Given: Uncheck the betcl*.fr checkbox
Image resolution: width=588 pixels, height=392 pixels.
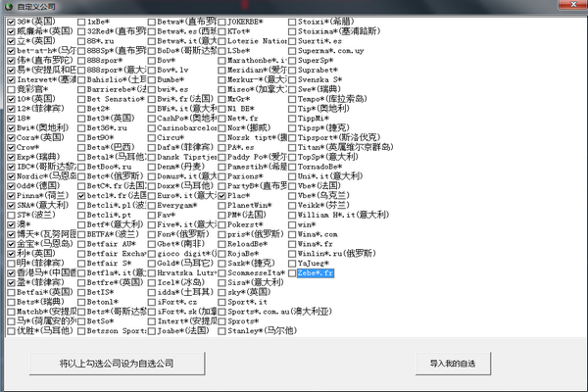Looking at the screenshot, I should pos(81,196).
